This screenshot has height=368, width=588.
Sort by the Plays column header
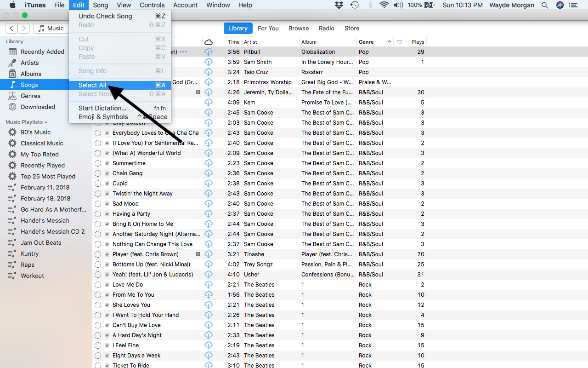tap(416, 42)
